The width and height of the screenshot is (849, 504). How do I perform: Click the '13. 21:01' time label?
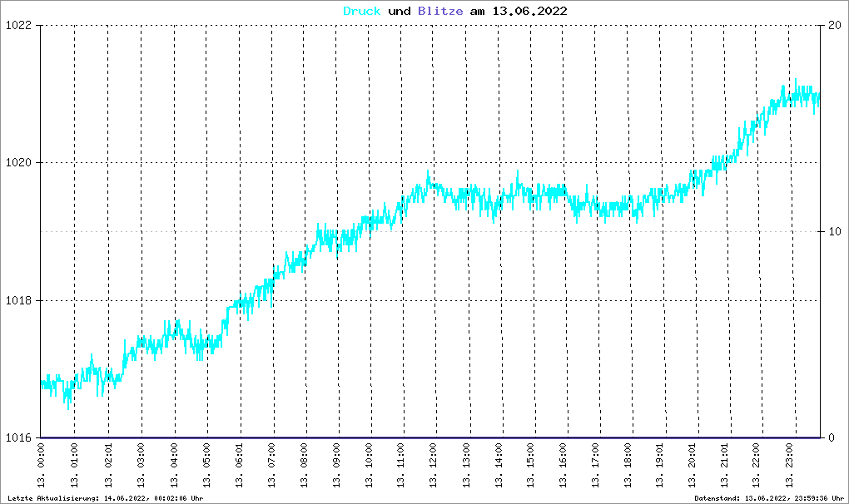[x=724, y=465]
